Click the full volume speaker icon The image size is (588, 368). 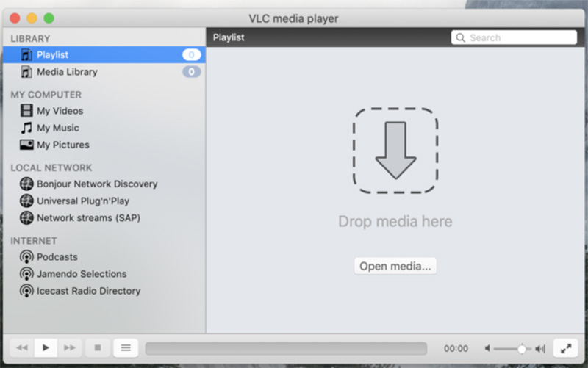(x=540, y=349)
